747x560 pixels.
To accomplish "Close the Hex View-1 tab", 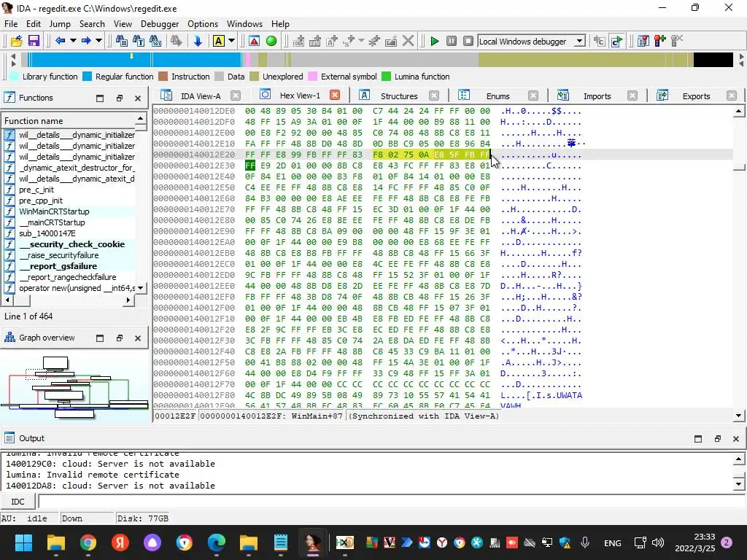I will pyautogui.click(x=335, y=95).
